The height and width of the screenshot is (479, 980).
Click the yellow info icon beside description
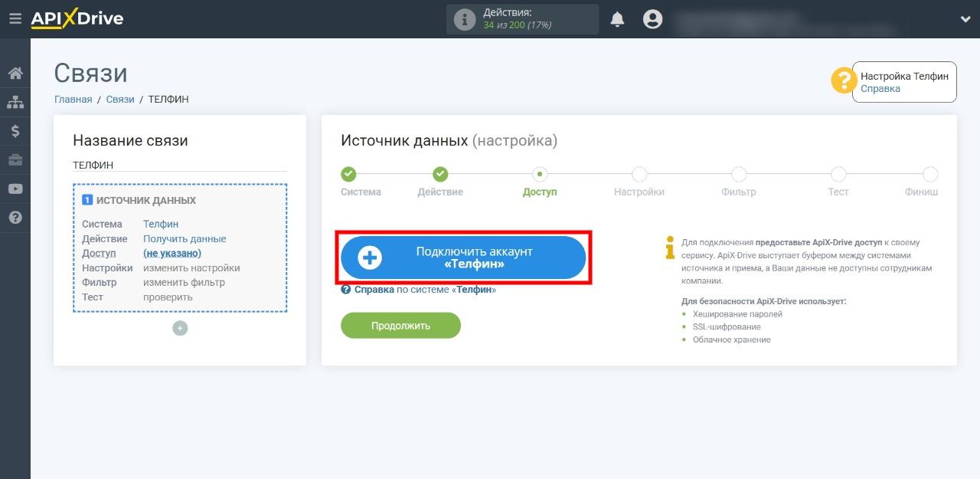click(x=670, y=248)
